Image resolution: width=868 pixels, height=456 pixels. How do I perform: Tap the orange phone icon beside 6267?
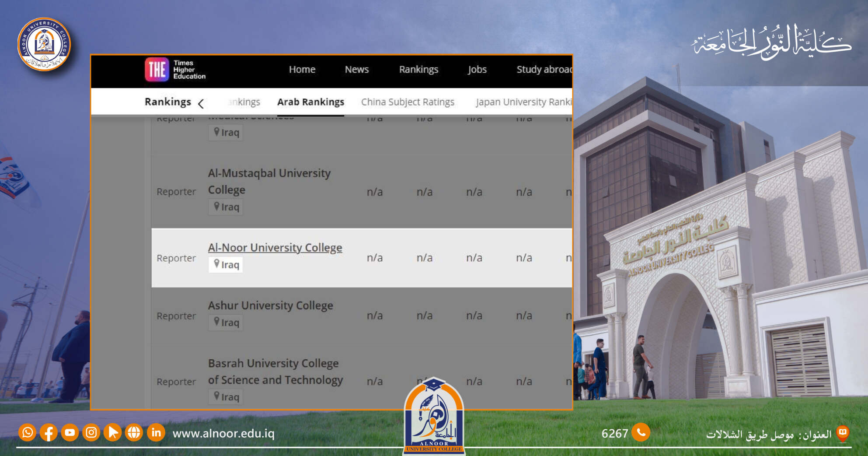pyautogui.click(x=641, y=433)
